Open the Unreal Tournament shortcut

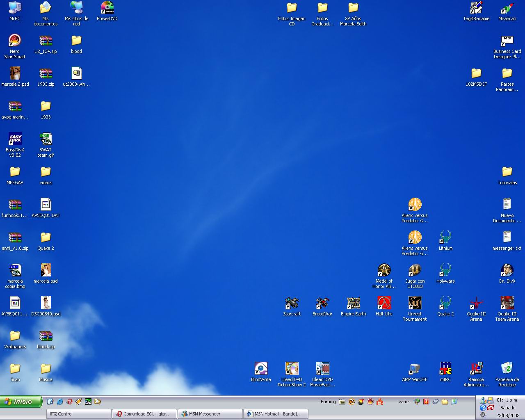coord(415,303)
